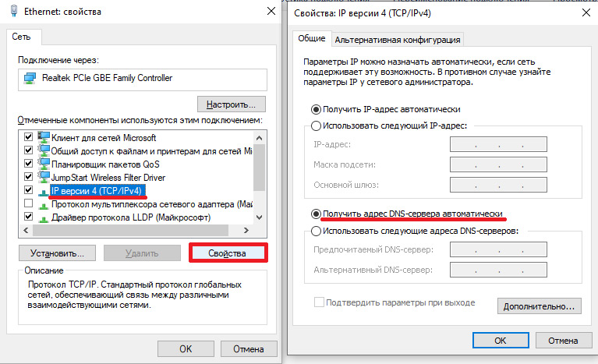Image resolution: width=598 pixels, height=364 pixels.
Task: Click icon beside JumpStart Wireless Filter Driver
Action: coord(44,177)
